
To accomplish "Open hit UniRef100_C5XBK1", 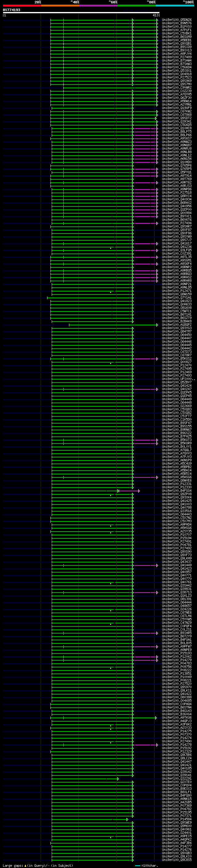I will (176, 33).
